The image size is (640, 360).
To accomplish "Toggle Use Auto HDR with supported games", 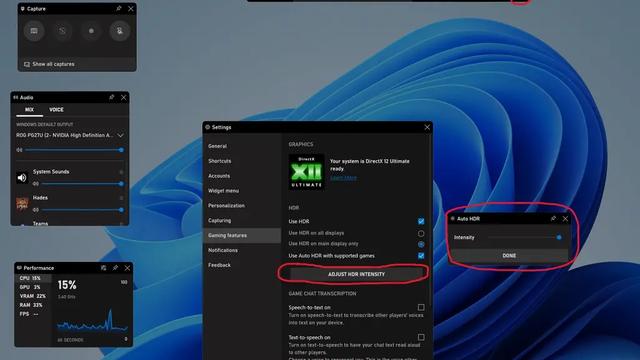I will click(421, 256).
